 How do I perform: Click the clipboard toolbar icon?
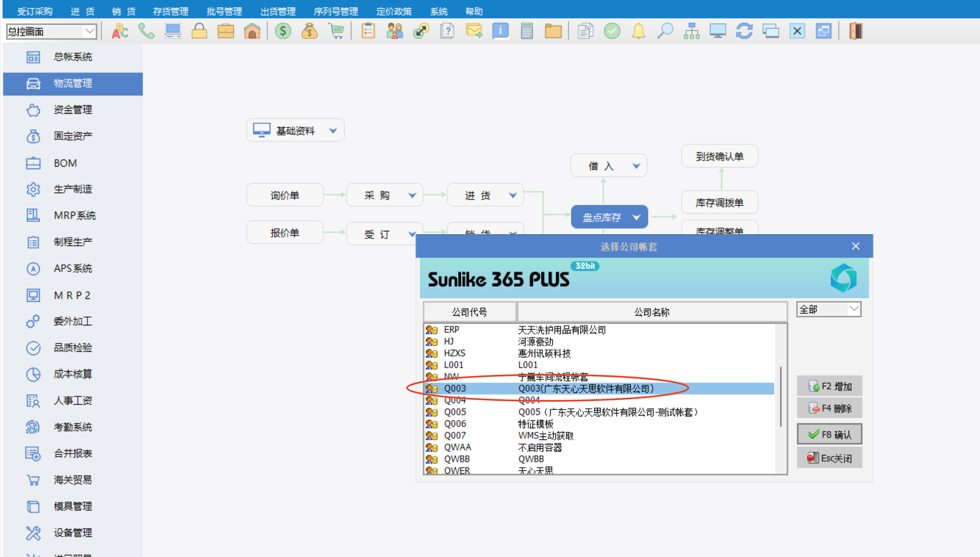(x=368, y=31)
